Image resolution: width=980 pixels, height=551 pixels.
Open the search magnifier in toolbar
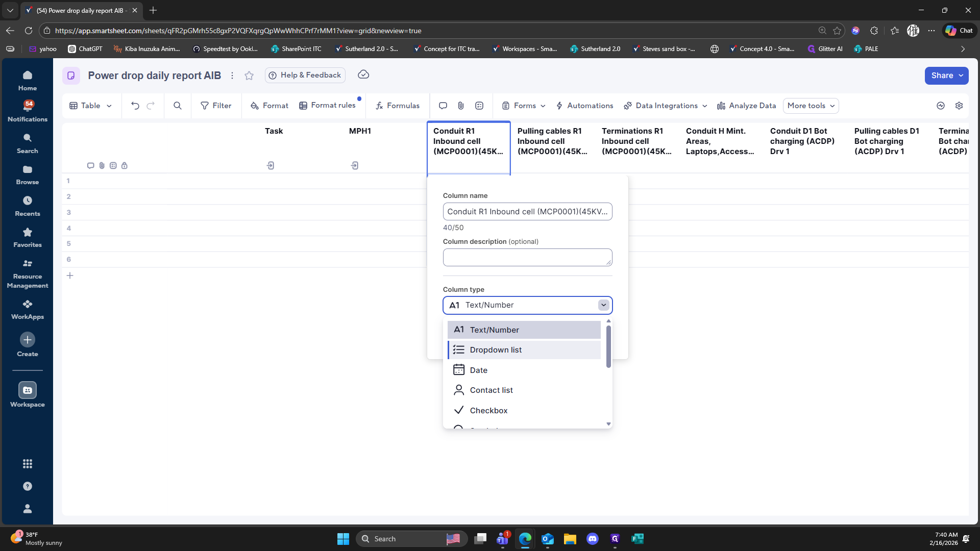coord(178,106)
